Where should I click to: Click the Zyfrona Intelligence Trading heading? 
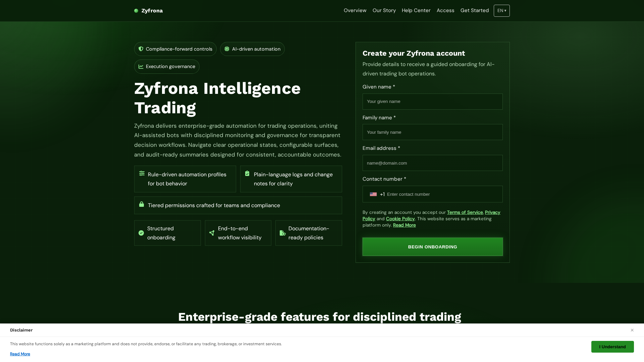click(x=217, y=98)
